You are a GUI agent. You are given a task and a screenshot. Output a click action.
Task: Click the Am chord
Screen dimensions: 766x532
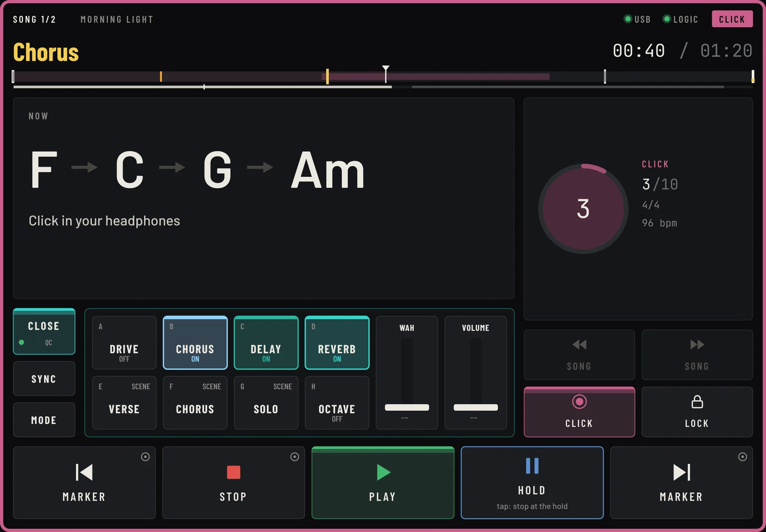pos(328,170)
